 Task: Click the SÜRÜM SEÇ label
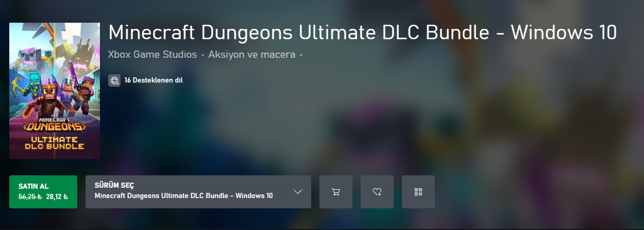pyautogui.click(x=115, y=185)
